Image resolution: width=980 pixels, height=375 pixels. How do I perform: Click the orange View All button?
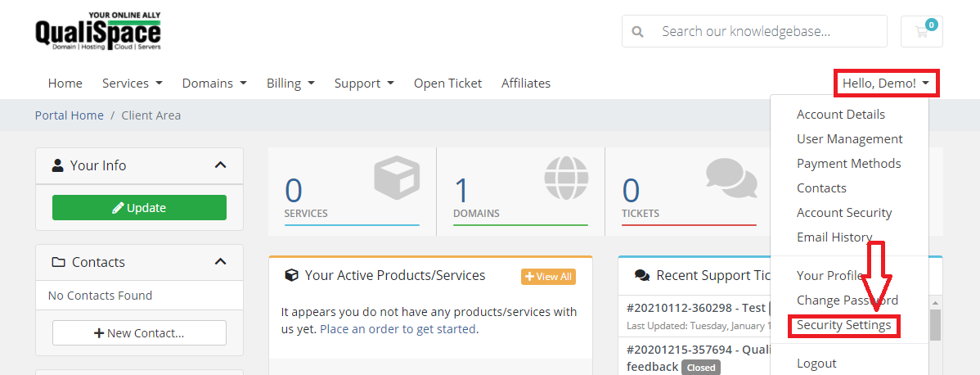(548, 277)
